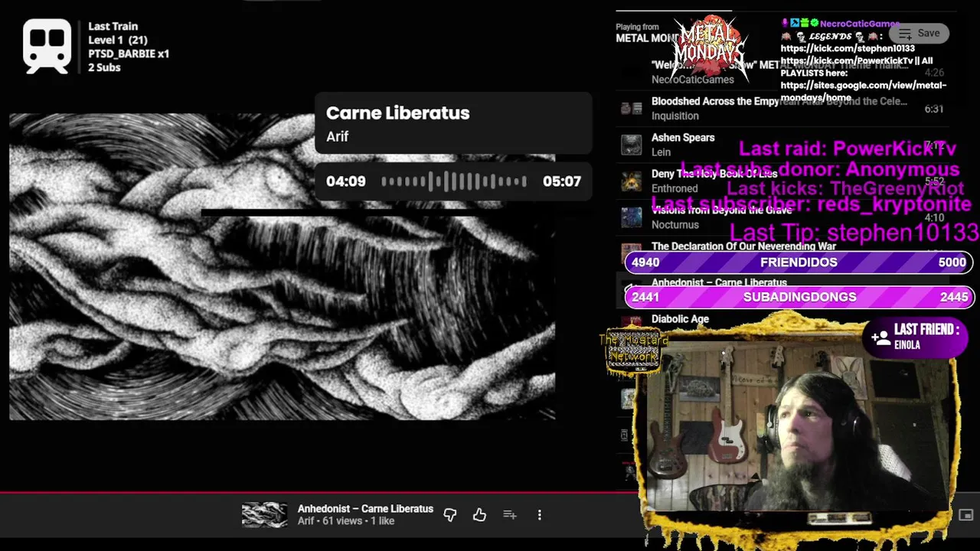
Task: Click the 'Anhedonist – Carne Liberatus' title in player bar
Action: coord(365,509)
